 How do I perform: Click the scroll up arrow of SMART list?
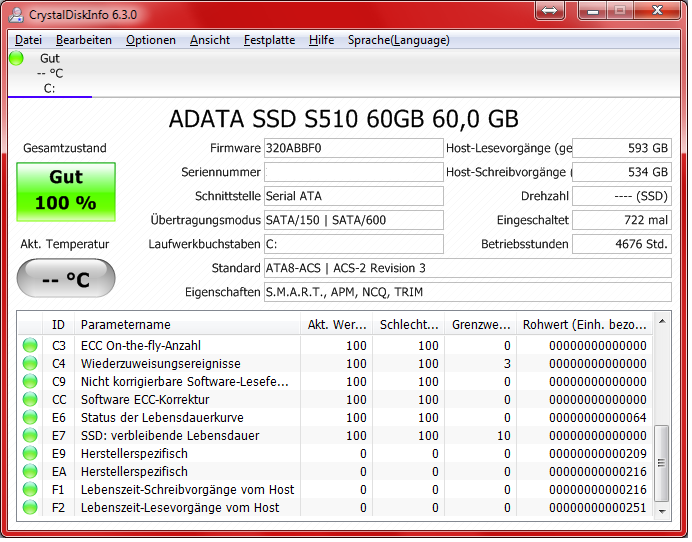click(x=662, y=322)
